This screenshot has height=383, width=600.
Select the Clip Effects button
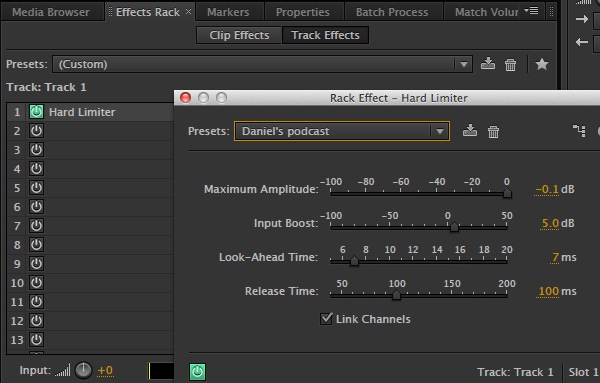[239, 35]
